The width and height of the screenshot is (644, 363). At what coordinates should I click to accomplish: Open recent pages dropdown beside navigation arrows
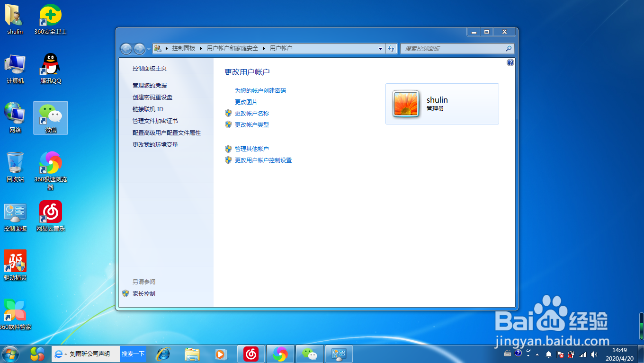pos(149,49)
